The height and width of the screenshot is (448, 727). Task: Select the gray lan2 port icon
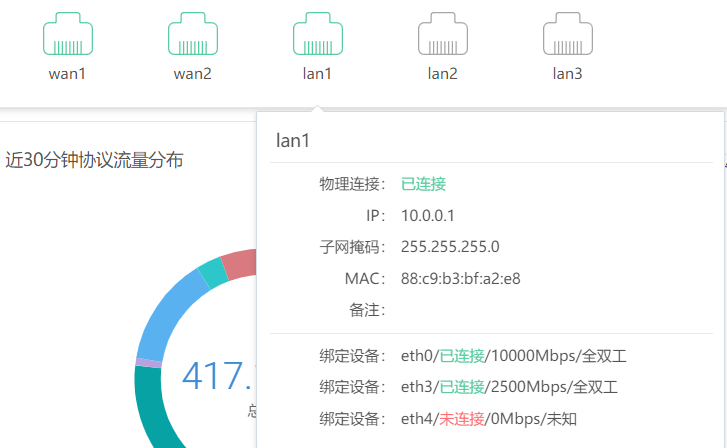pyautogui.click(x=443, y=34)
